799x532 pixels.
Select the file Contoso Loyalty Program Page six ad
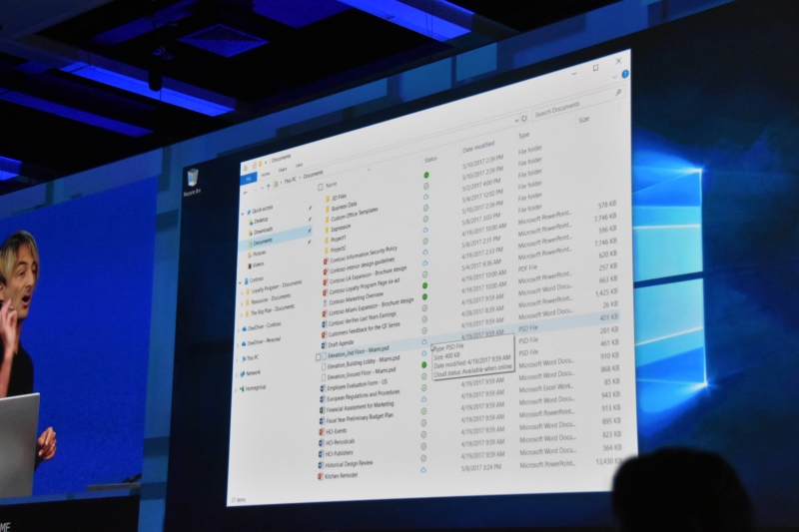pyautogui.click(x=365, y=286)
